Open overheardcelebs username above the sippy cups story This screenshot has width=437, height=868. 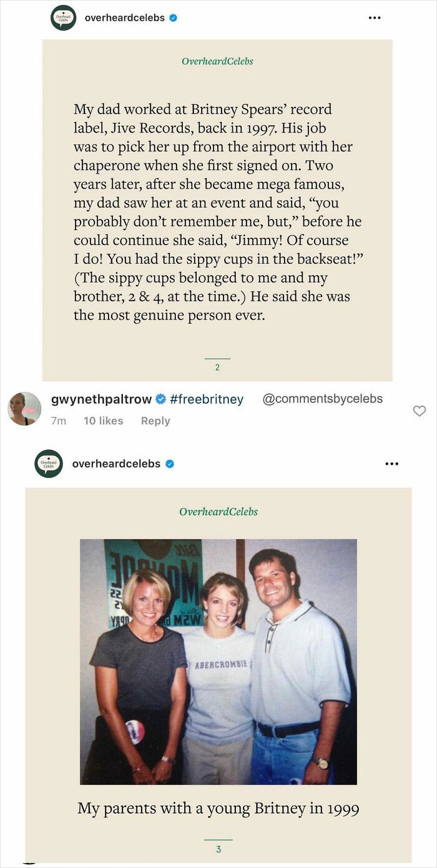[x=125, y=18]
